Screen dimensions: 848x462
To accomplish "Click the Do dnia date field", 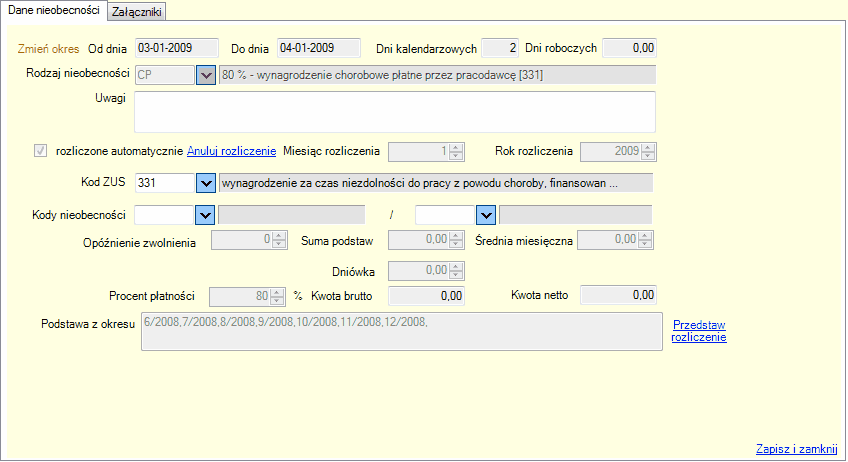I will point(318,47).
